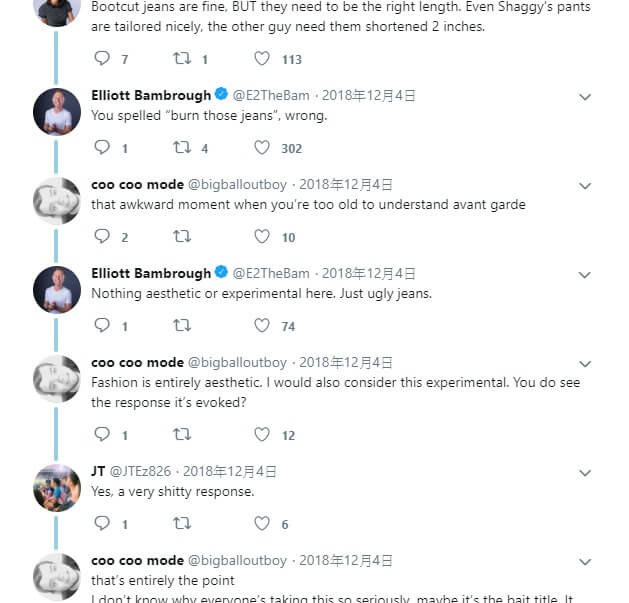Reply to "Just ugly jeans" tweet
The width and height of the screenshot is (629, 603).
coord(101,326)
